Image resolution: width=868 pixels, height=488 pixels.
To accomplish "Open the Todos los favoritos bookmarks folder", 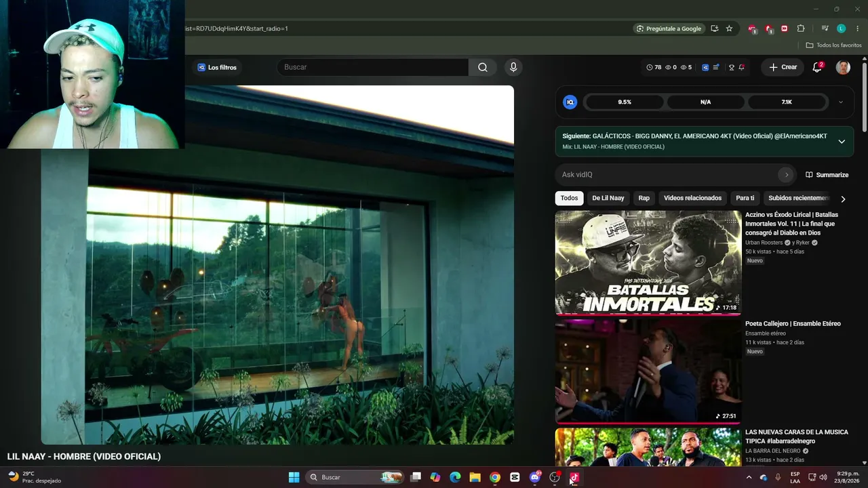I will click(x=833, y=45).
